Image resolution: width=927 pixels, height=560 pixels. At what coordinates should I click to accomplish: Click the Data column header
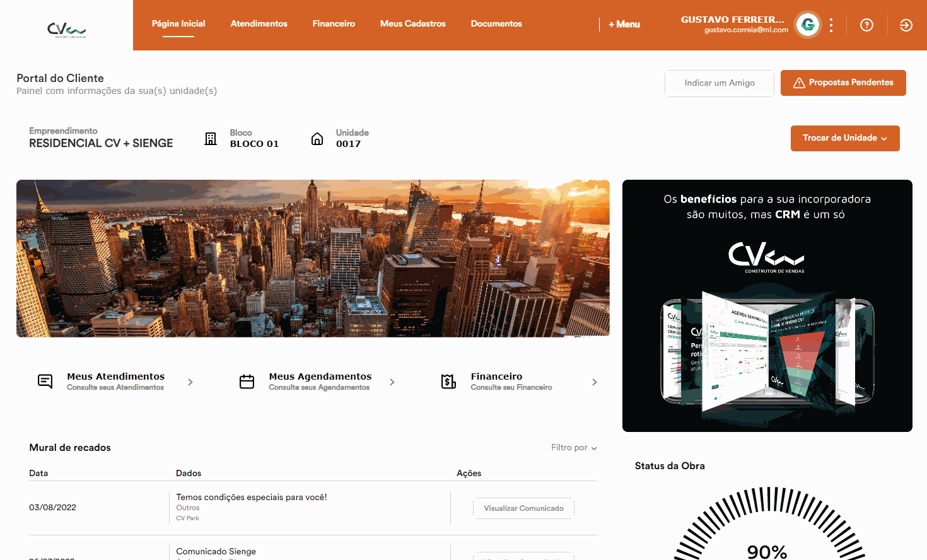(x=38, y=473)
